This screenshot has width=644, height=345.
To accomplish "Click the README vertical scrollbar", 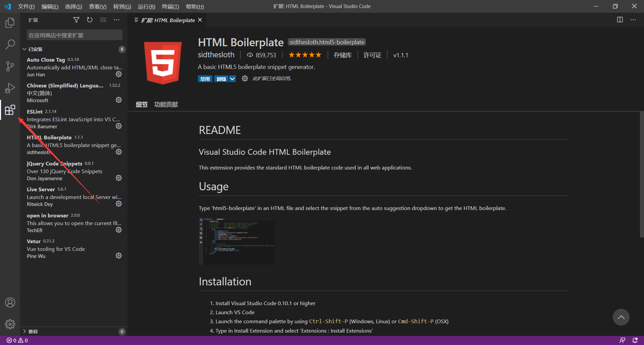I will 642,175.
